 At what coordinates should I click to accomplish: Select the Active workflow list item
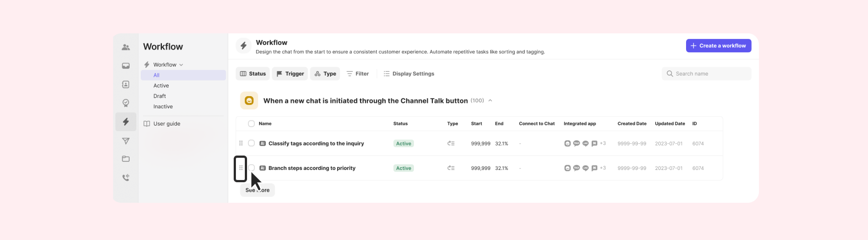pos(161,86)
